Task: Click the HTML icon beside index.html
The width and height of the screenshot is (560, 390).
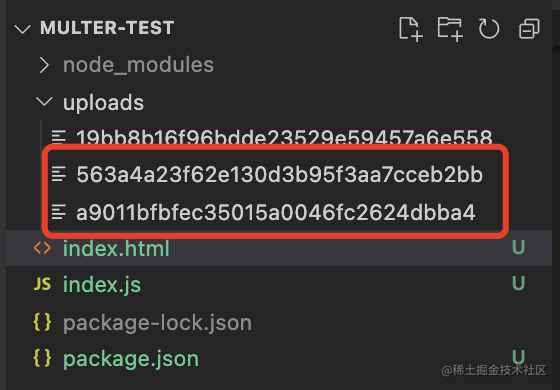Action: 42,248
